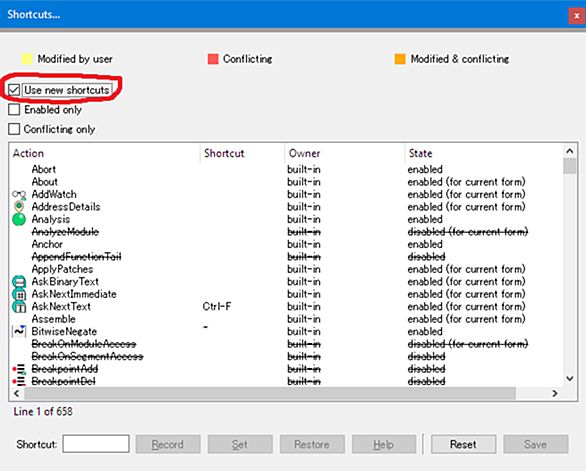Click the yellow Modified by user swatch
The height and width of the screenshot is (471, 586).
pyautogui.click(x=27, y=59)
